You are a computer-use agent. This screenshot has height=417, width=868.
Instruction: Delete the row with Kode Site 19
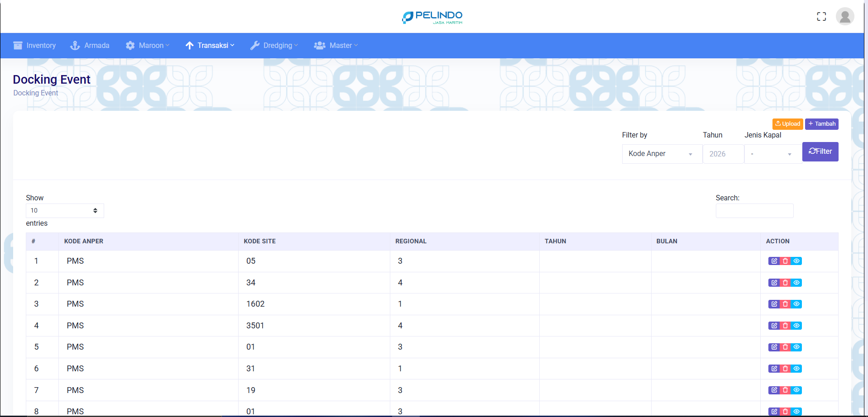pos(786,390)
